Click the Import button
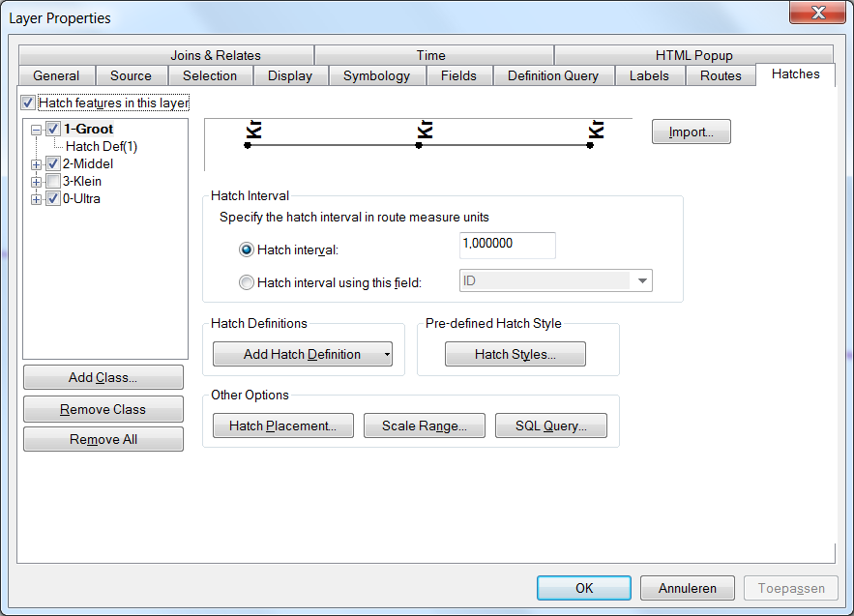The height and width of the screenshot is (616, 854). (691, 132)
